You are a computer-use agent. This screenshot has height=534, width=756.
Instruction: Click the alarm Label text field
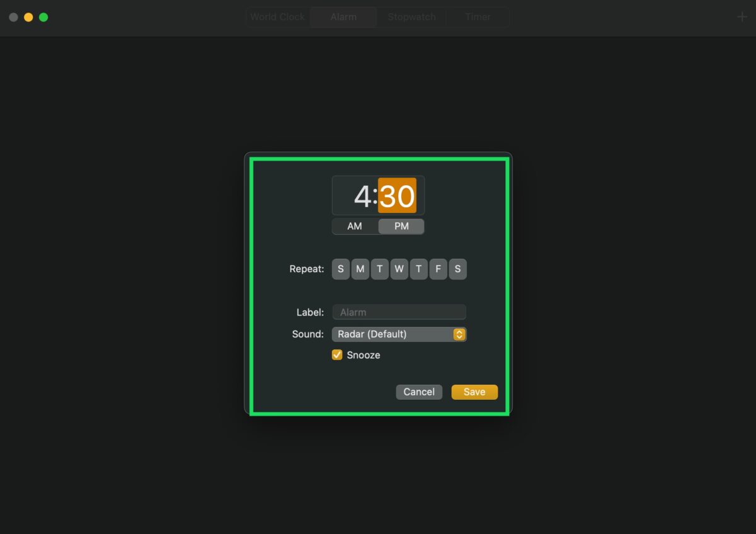(399, 312)
